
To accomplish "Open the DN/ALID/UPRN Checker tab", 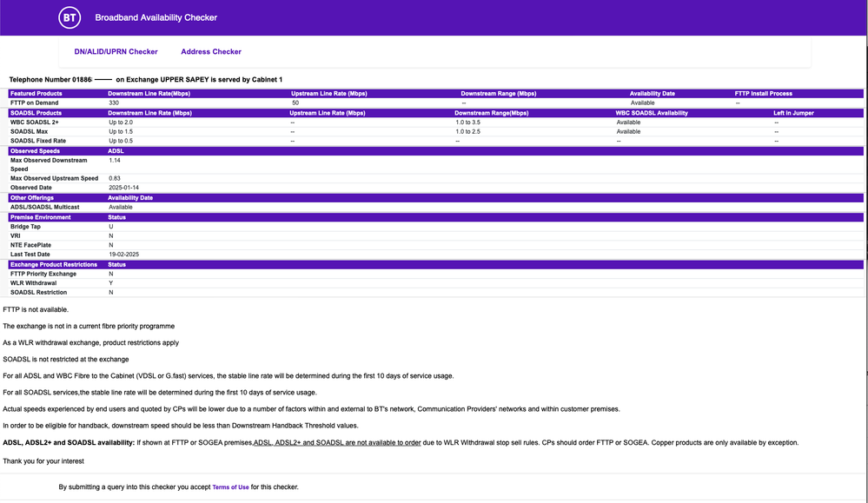I will tap(117, 51).
